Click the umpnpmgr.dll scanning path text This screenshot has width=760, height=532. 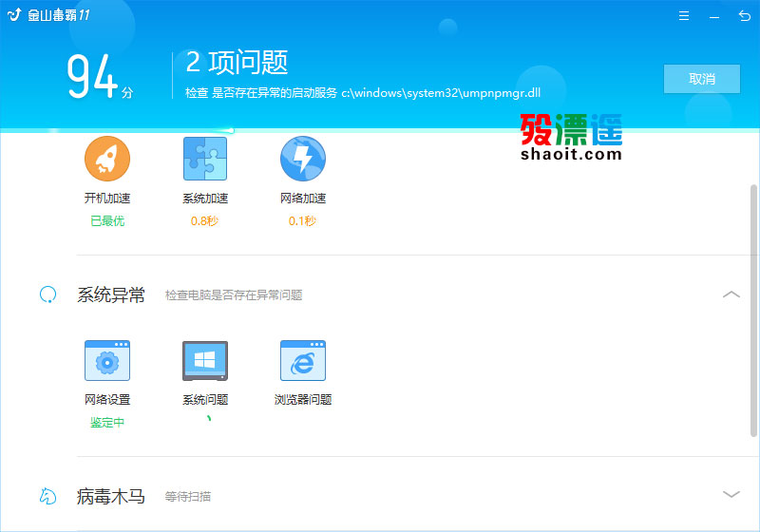coord(441,92)
